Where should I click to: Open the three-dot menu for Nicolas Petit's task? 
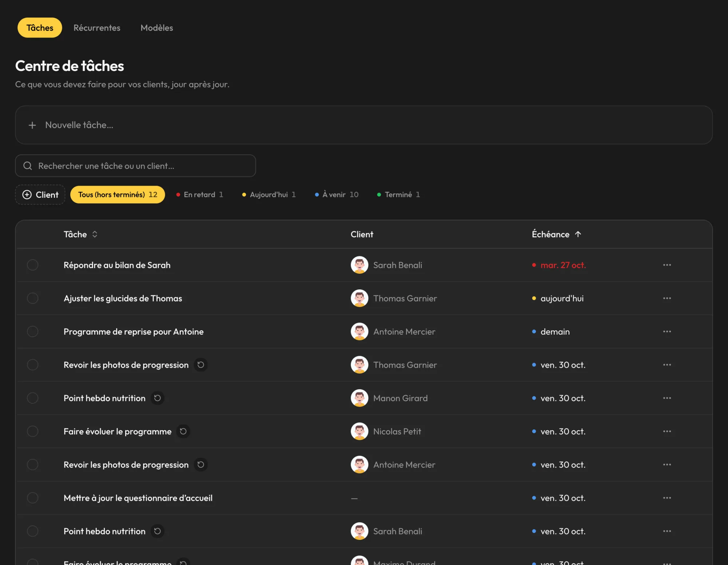click(667, 431)
